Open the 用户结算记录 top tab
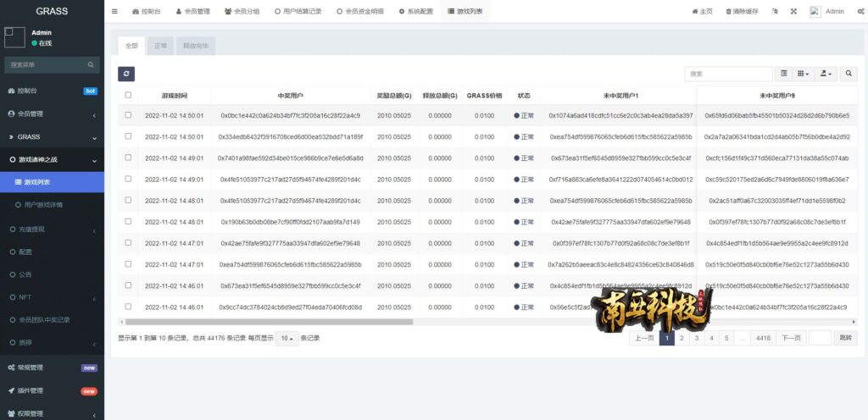Image resolution: width=868 pixels, height=420 pixels. pos(298,11)
